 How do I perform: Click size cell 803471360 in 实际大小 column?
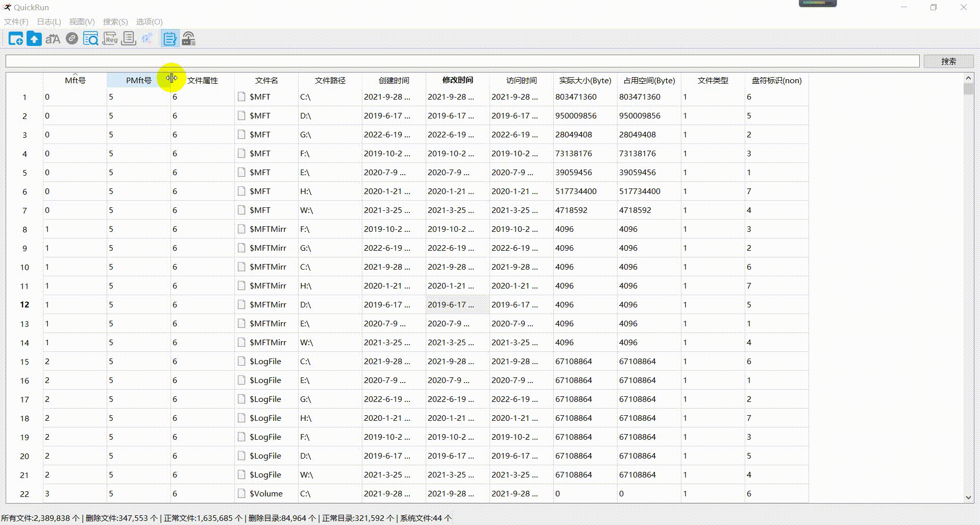coord(585,97)
